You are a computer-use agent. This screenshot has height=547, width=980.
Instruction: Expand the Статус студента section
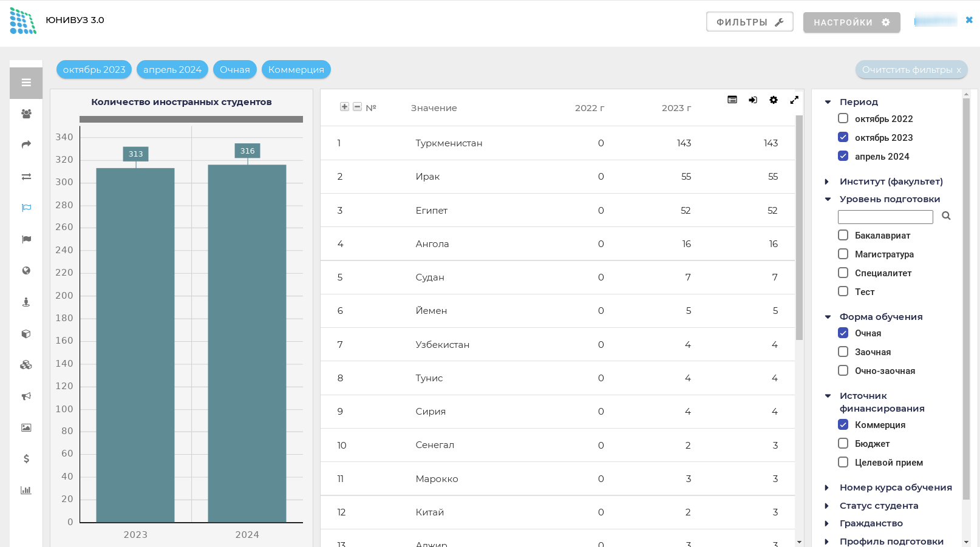(x=827, y=506)
